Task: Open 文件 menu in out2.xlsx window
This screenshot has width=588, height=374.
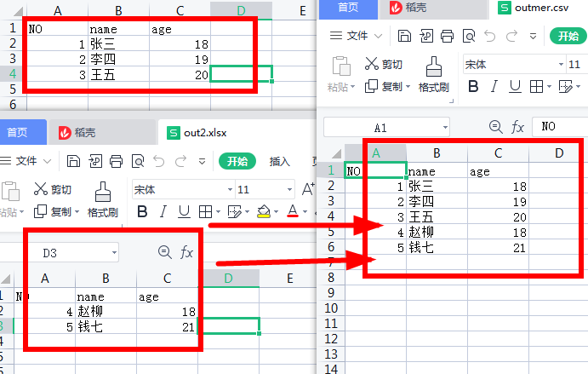Action: 25,161
